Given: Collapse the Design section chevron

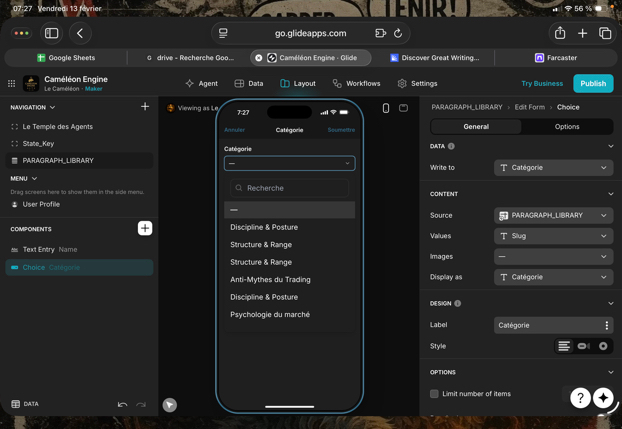Looking at the screenshot, I should click(610, 303).
